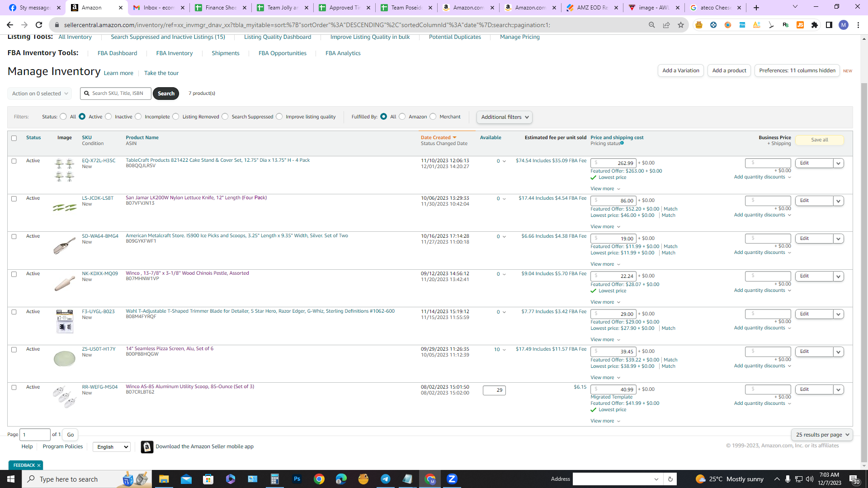Click the zoom magnifier icon in address bar
Screen dimensions: 868x488
652,25
